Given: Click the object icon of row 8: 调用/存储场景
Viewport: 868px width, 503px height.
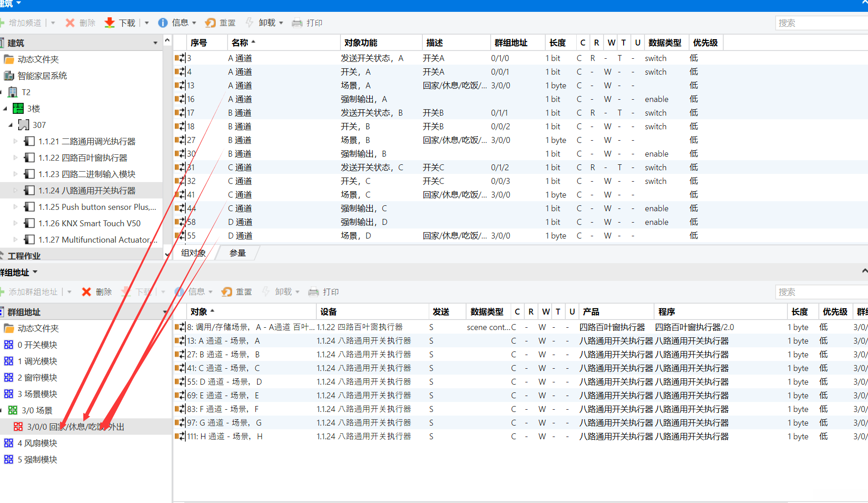Looking at the screenshot, I should (x=180, y=327).
